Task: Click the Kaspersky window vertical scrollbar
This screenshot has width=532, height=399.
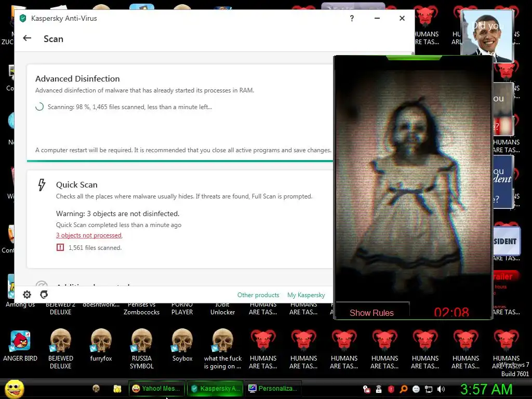Action: coord(413,54)
